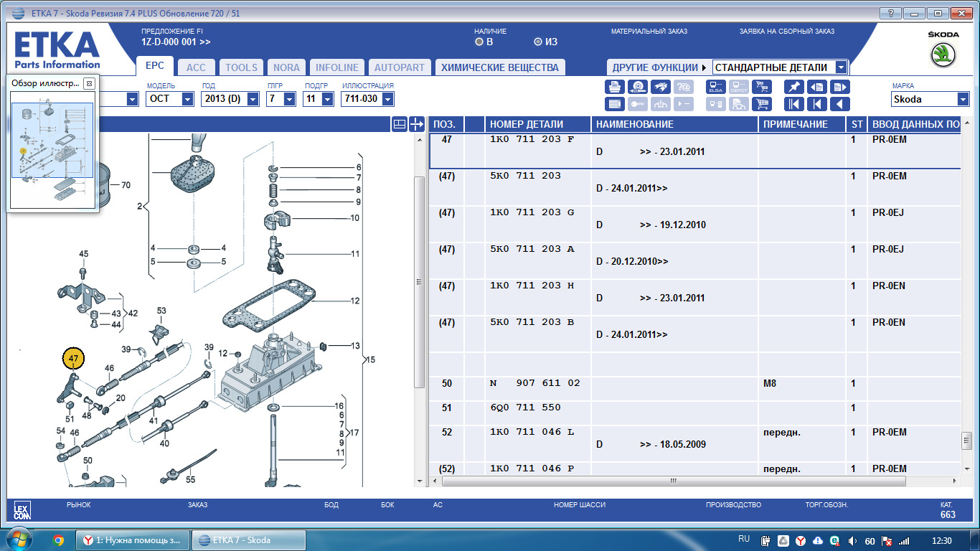The height and width of the screenshot is (551, 980).
Task: Click the key icon in toolbar
Action: (638, 104)
